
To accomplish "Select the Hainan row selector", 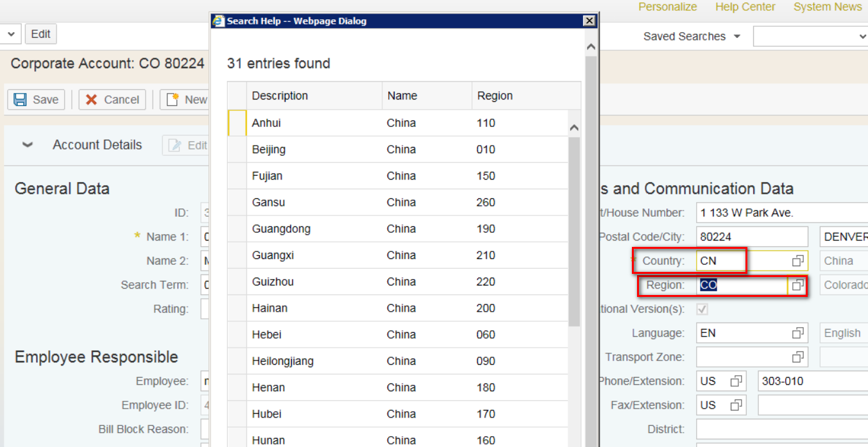I will click(x=237, y=308).
